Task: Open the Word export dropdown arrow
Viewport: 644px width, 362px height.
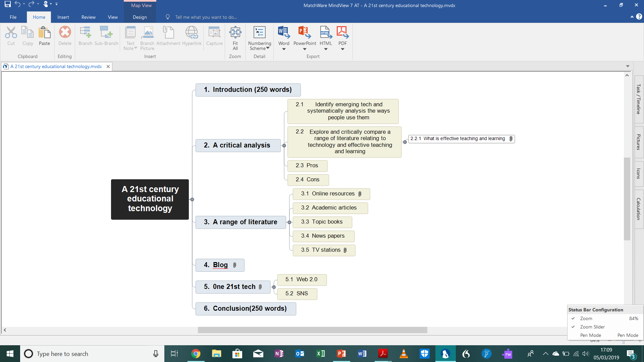Action: [284, 49]
